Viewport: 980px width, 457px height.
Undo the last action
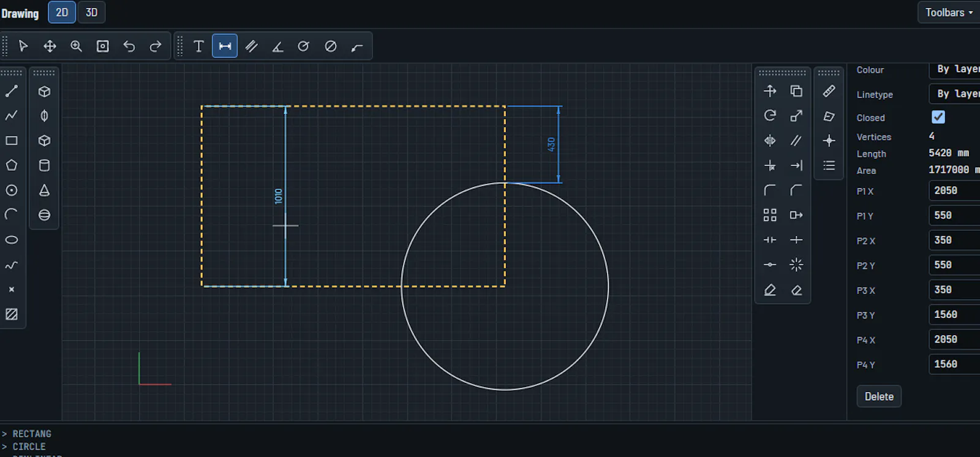[x=129, y=46]
